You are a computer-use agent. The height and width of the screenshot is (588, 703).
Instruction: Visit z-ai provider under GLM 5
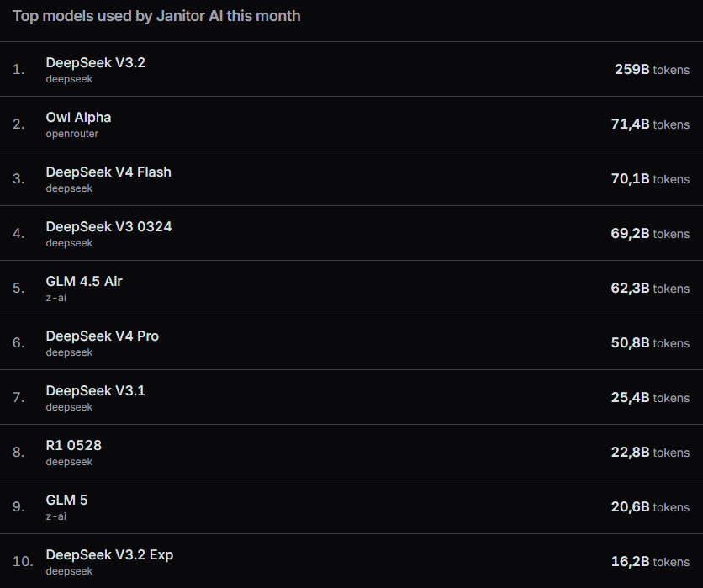(56, 516)
